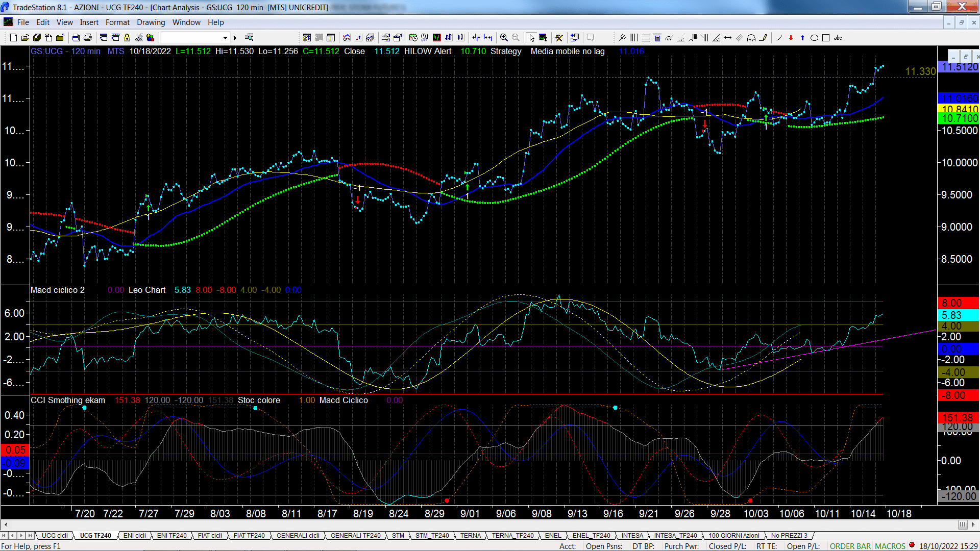Screen dimensions: 980x551
Task: Click the find symbol magnifier icon
Action: pyautogui.click(x=249, y=38)
